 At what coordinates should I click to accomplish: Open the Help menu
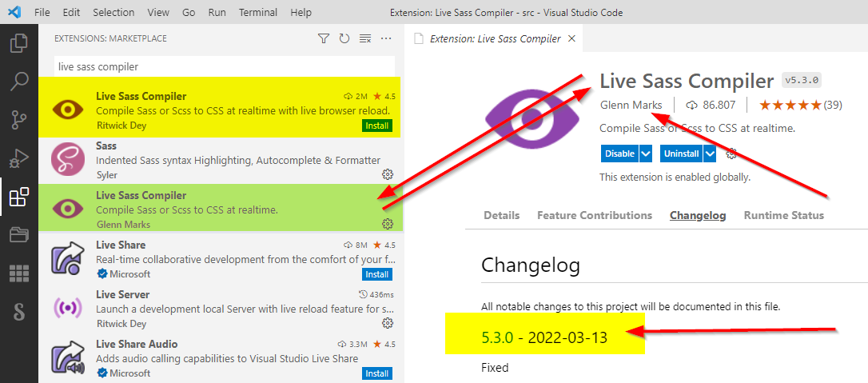click(x=301, y=12)
